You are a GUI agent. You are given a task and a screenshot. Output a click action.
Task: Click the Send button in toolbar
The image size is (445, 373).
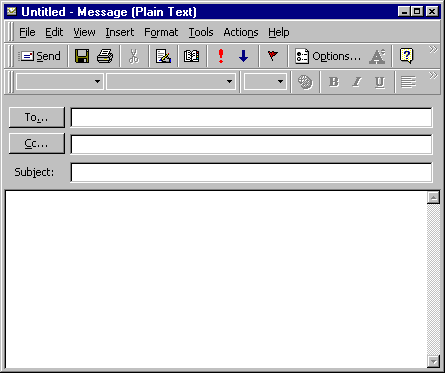tap(40, 56)
